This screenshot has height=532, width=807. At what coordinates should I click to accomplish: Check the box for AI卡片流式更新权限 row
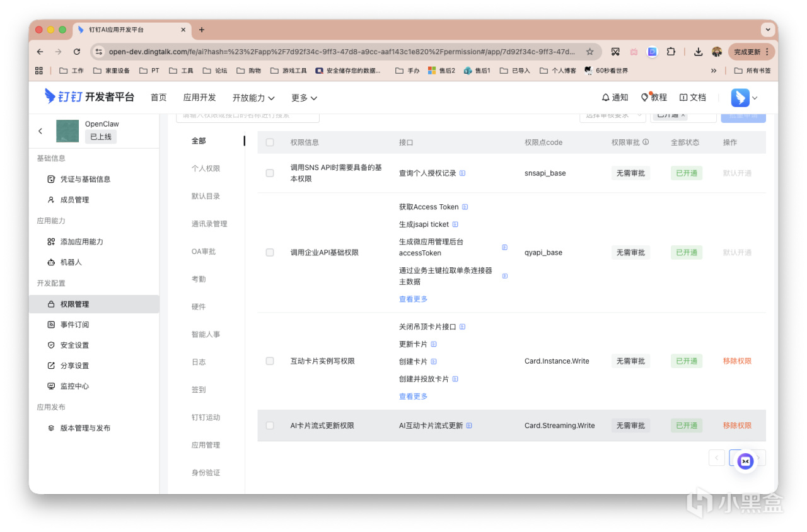tap(270, 425)
